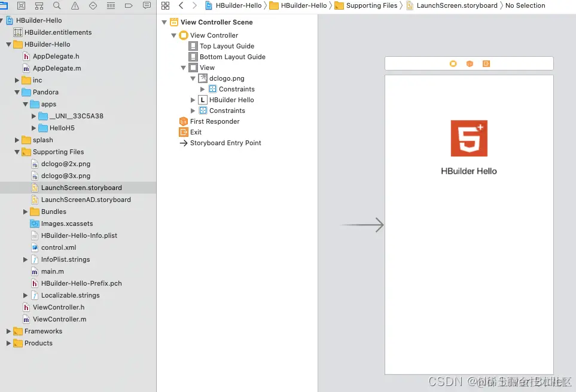This screenshot has width=576, height=392.
Task: Click No Selection in breadcrumb bar
Action: (525, 5)
